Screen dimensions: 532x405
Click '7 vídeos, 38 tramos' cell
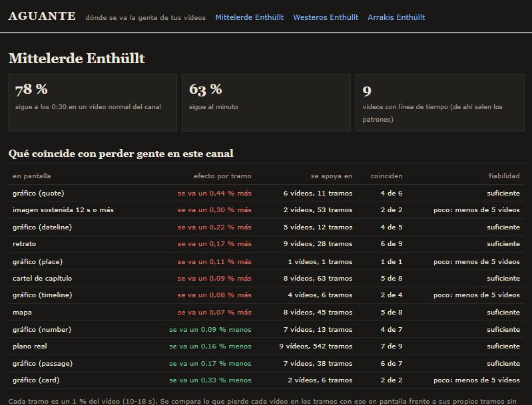click(x=318, y=363)
